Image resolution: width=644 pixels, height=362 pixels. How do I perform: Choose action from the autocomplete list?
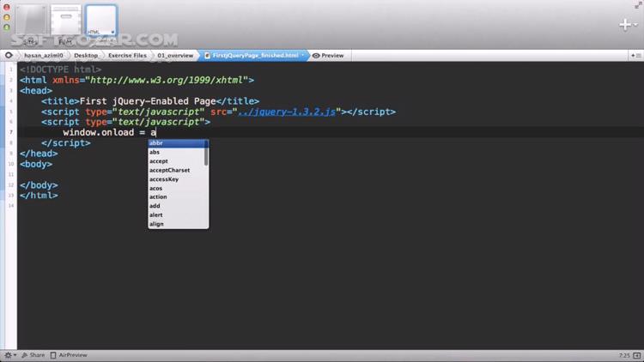tap(176, 196)
